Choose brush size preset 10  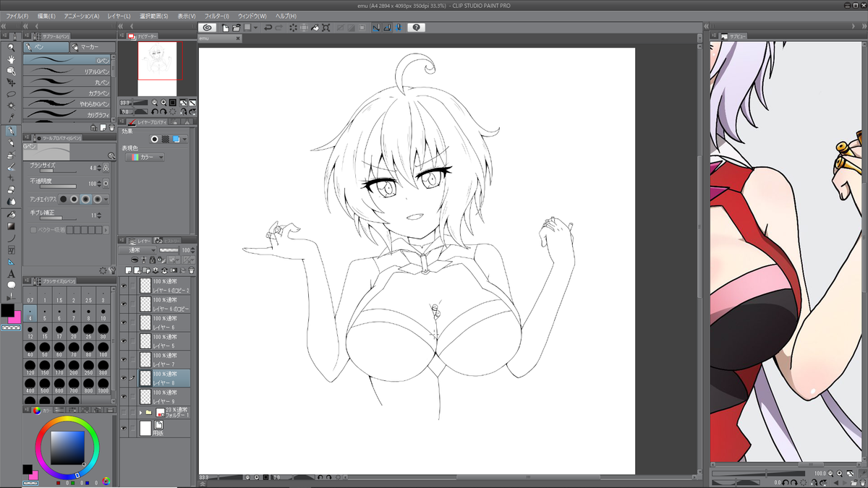tap(103, 314)
